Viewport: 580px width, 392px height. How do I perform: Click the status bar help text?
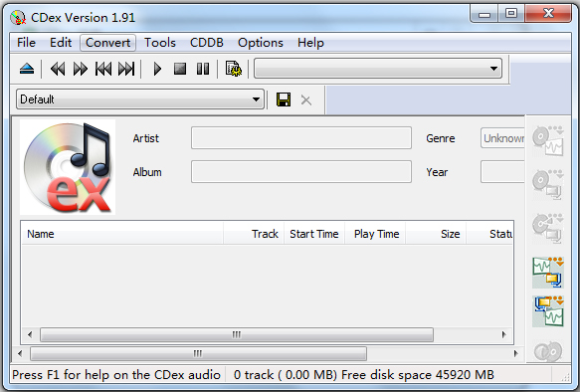point(116,375)
